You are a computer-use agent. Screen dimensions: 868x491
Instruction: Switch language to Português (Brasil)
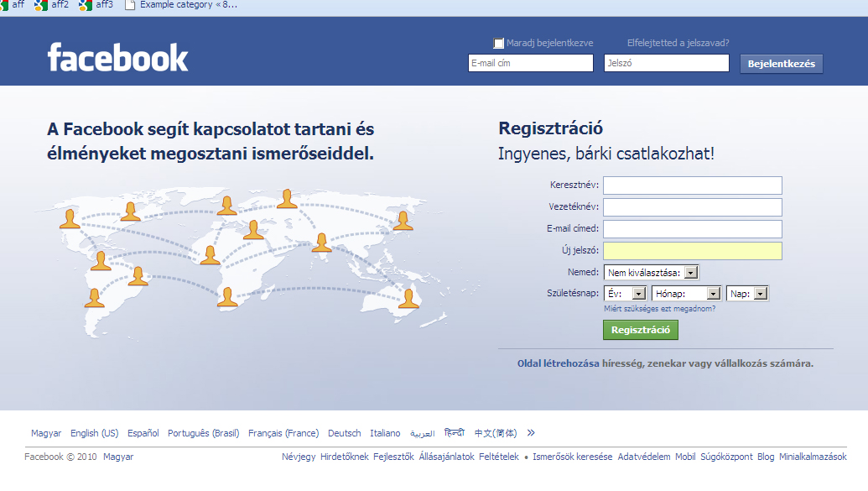pyautogui.click(x=203, y=433)
